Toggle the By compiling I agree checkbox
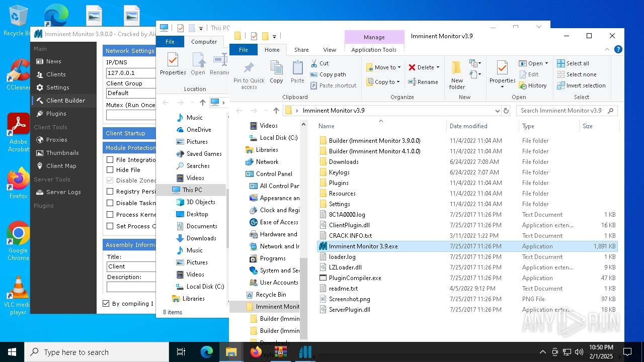This screenshot has height=362, width=644. [106, 303]
